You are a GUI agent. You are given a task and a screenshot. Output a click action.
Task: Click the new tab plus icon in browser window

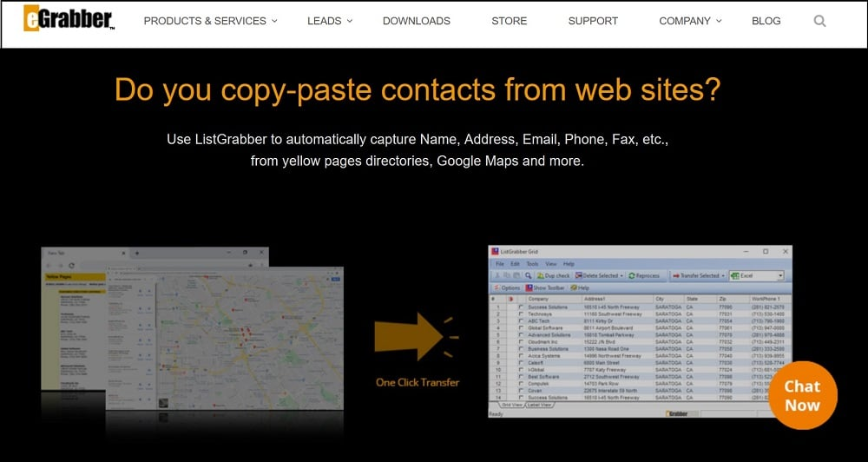(137, 254)
